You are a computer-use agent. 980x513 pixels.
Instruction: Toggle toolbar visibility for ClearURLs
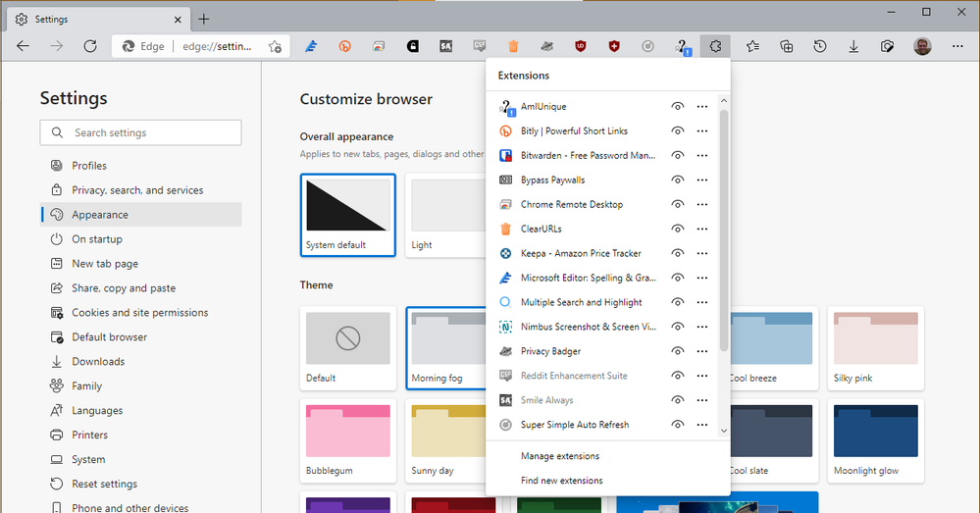(x=678, y=229)
